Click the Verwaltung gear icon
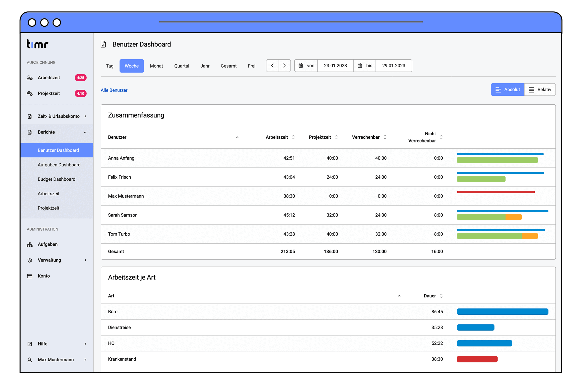 tap(30, 260)
